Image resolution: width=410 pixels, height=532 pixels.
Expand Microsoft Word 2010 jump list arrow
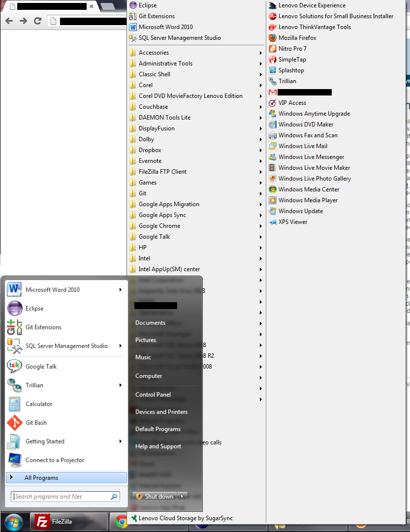point(120,290)
